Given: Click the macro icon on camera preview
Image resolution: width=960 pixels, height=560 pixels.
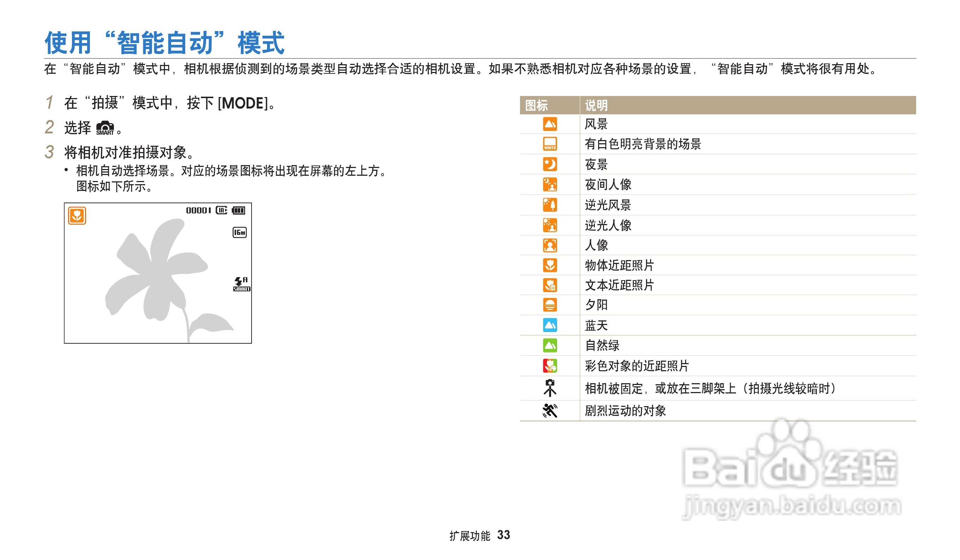Looking at the screenshot, I should tap(77, 216).
